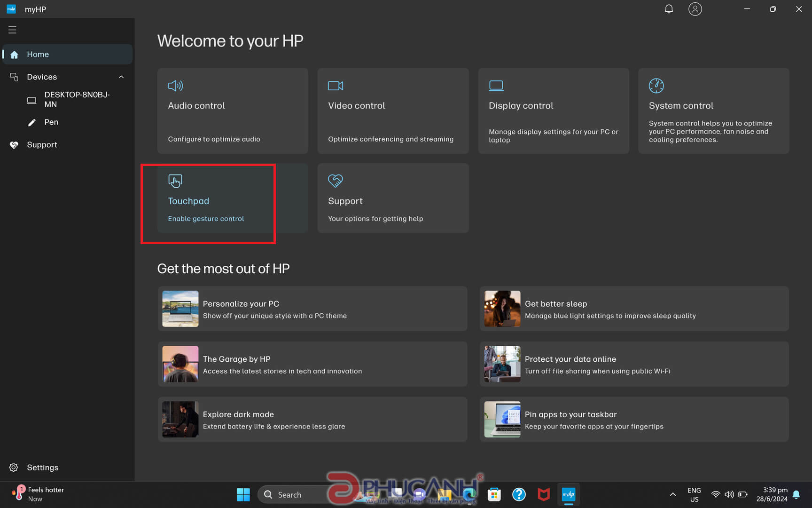Open clock showing 3:39 pm
The image size is (812, 508).
tap(772, 494)
